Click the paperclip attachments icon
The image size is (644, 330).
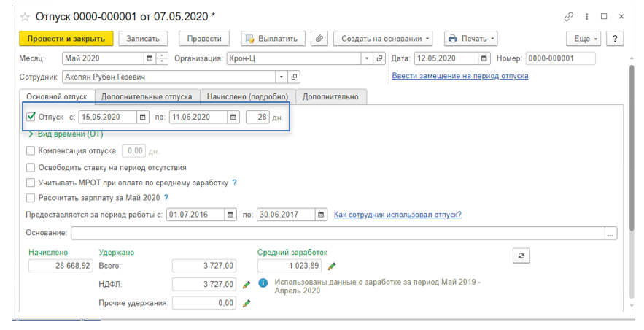click(319, 39)
